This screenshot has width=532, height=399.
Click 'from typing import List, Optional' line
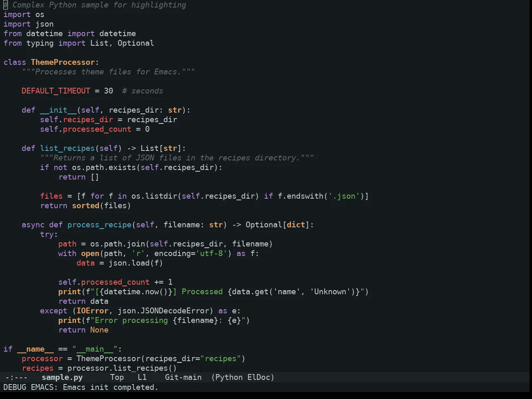click(x=79, y=43)
